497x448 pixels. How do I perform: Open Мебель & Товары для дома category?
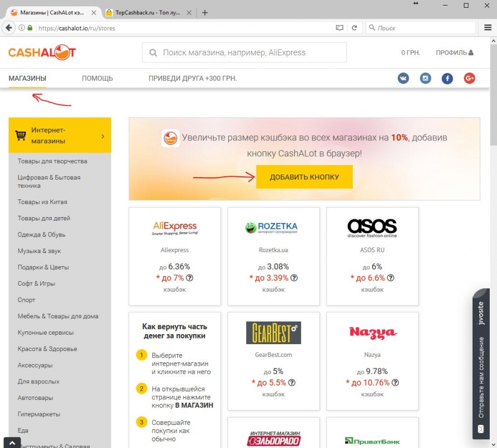click(58, 316)
